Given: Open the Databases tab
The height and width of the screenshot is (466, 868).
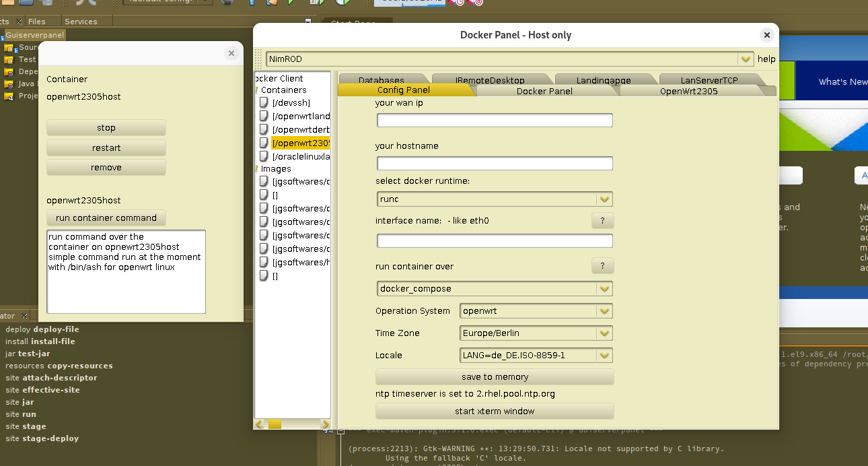Looking at the screenshot, I should (381, 80).
